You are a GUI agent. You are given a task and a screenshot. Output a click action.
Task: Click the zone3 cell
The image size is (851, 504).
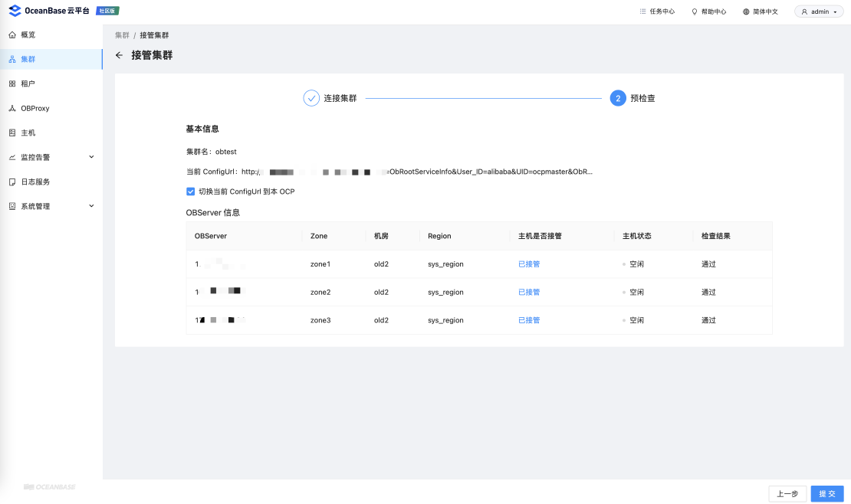(320, 320)
